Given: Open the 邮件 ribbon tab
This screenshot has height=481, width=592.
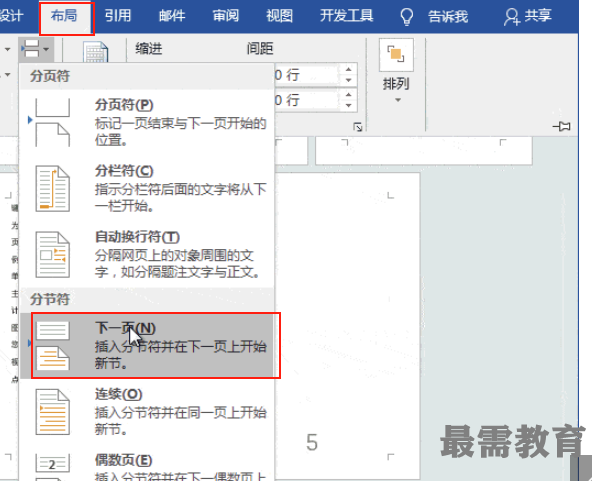Looking at the screenshot, I should (x=172, y=16).
